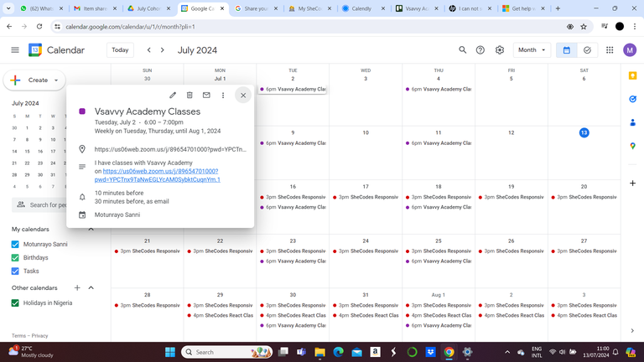Open Microsoft Edge from taskbar
The width and height of the screenshot is (644, 362).
(339, 352)
